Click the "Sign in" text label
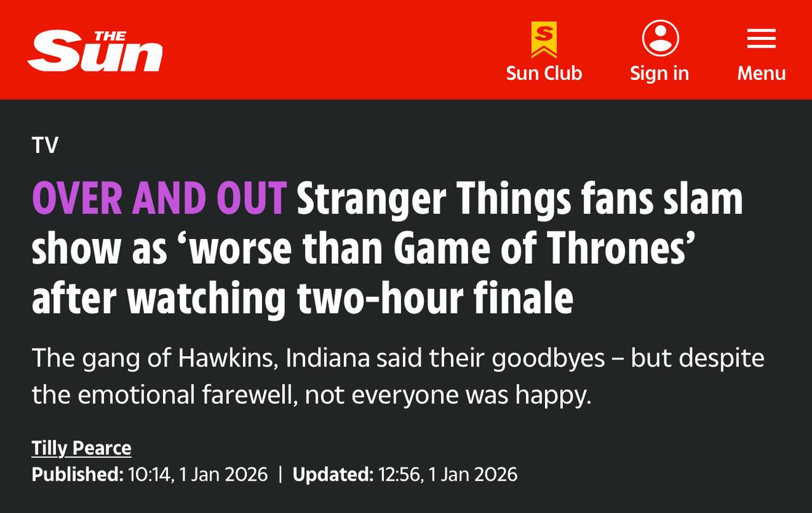 (659, 74)
